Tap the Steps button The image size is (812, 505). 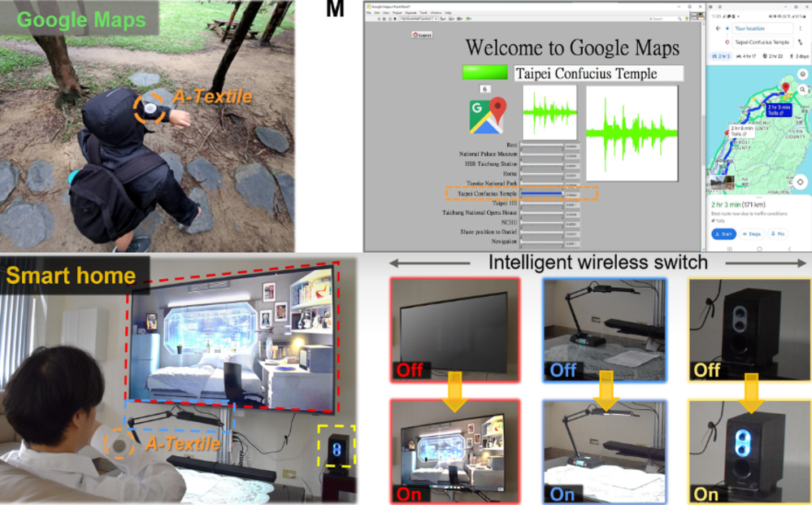coord(750,234)
